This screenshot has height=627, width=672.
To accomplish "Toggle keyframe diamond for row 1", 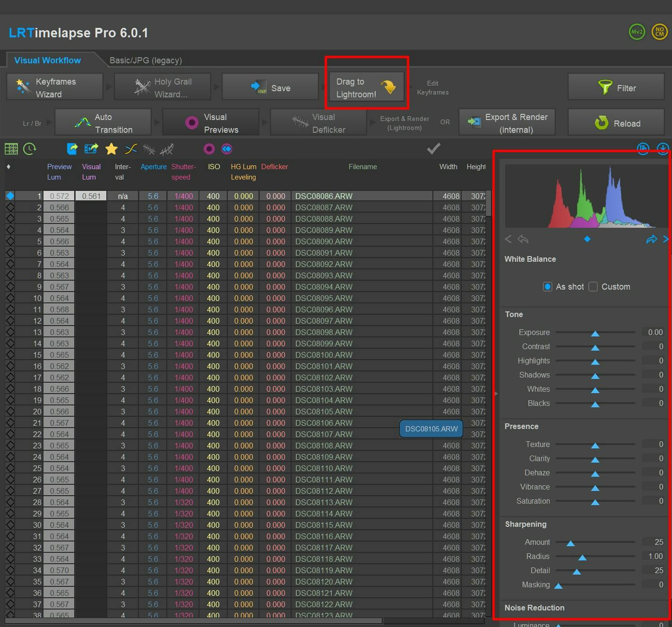I will [x=10, y=196].
